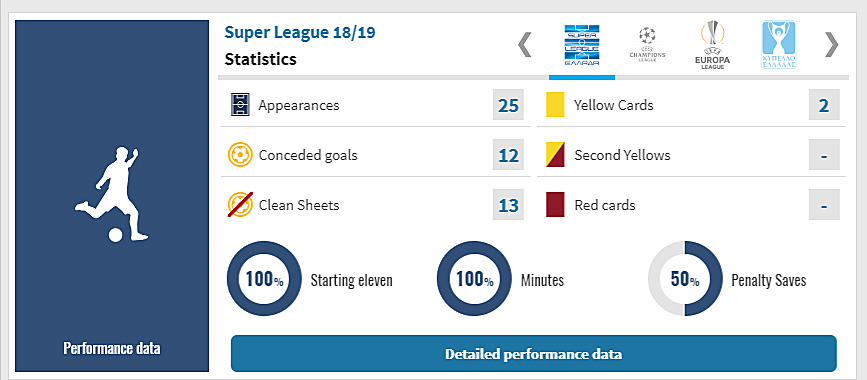
Task: Go to previous competition with left chevron
Action: click(524, 45)
